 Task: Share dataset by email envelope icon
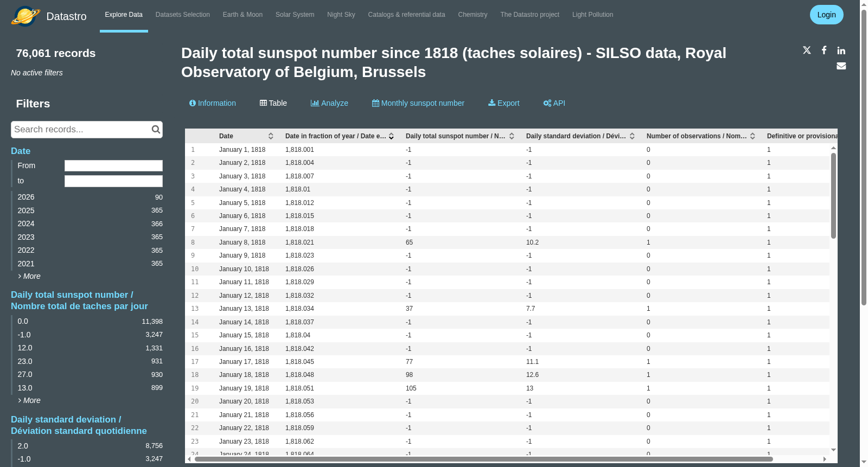(x=841, y=66)
